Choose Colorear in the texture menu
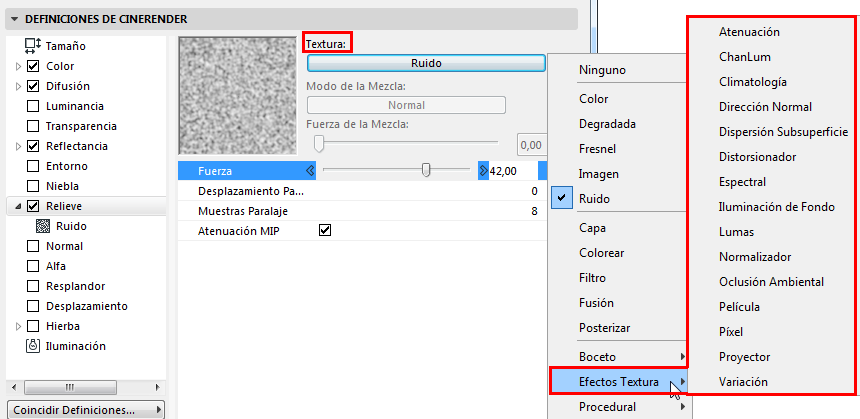 coord(601,253)
